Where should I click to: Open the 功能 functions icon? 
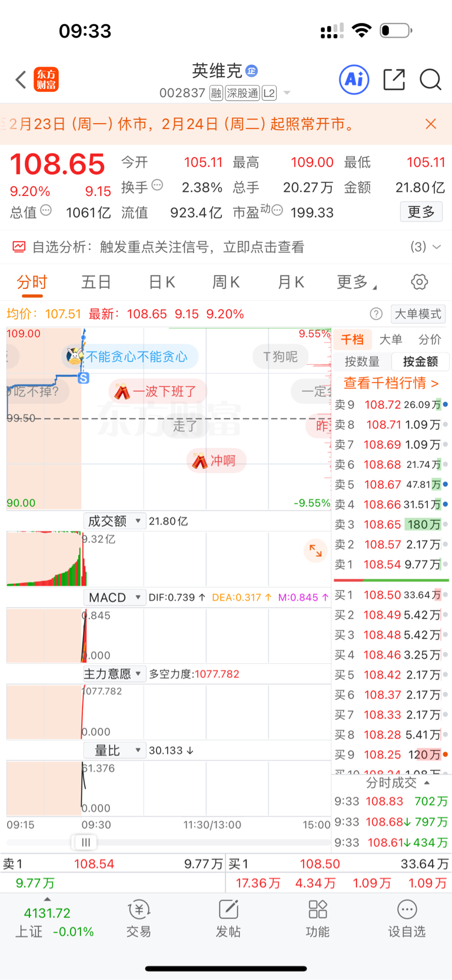318,918
